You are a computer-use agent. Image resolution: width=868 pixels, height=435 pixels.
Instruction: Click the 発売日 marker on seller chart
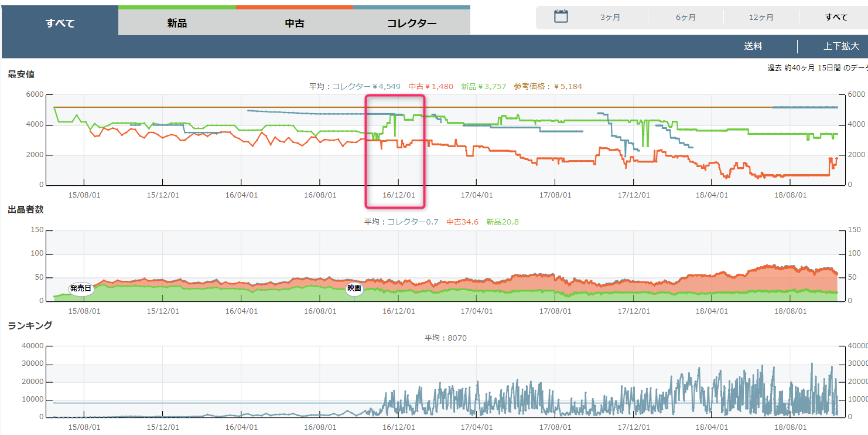[x=81, y=288]
